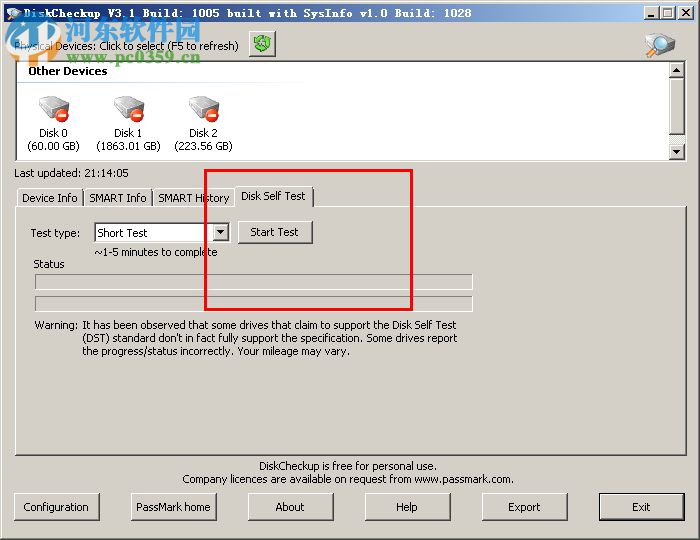
Task: Switch to the Device Info tab
Action: 50,198
